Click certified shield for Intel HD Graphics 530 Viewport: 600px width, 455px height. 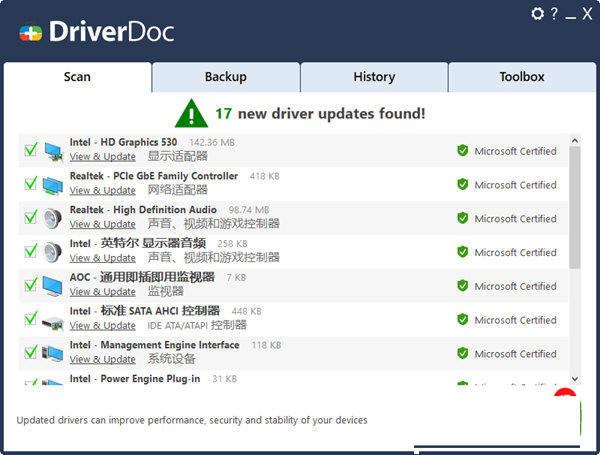(x=463, y=151)
